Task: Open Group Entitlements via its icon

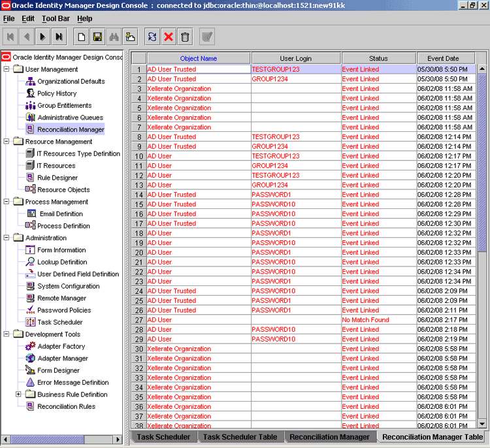Action: 30,105
